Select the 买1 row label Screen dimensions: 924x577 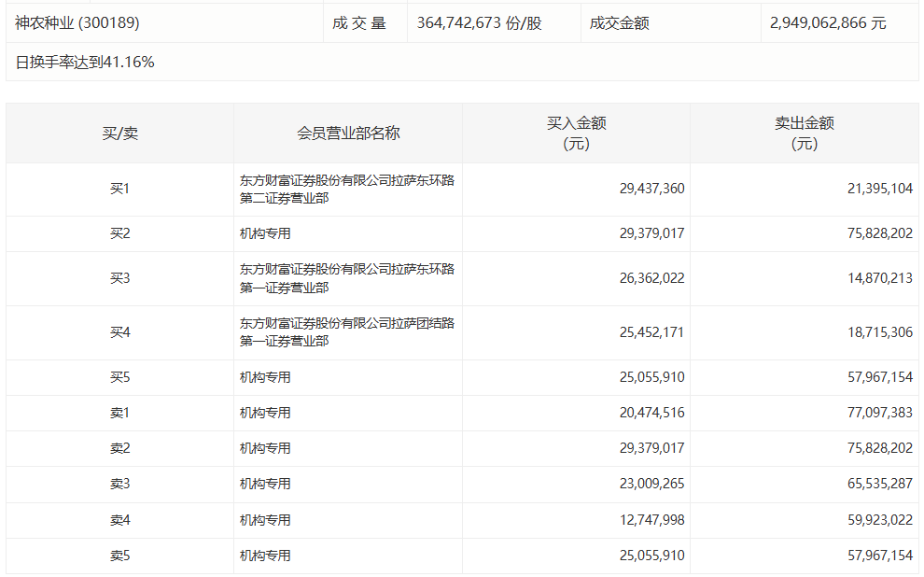point(119,190)
